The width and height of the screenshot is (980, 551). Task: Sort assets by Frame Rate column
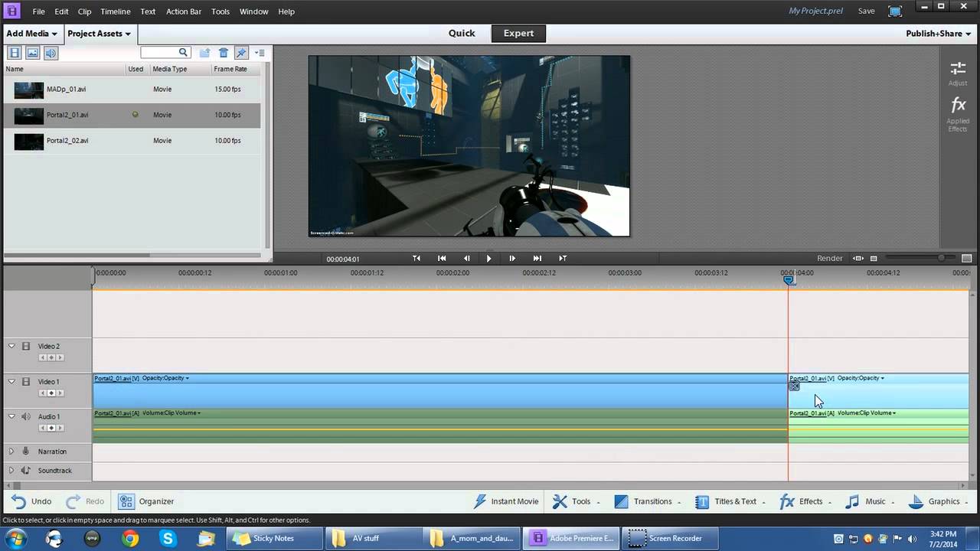coord(230,69)
